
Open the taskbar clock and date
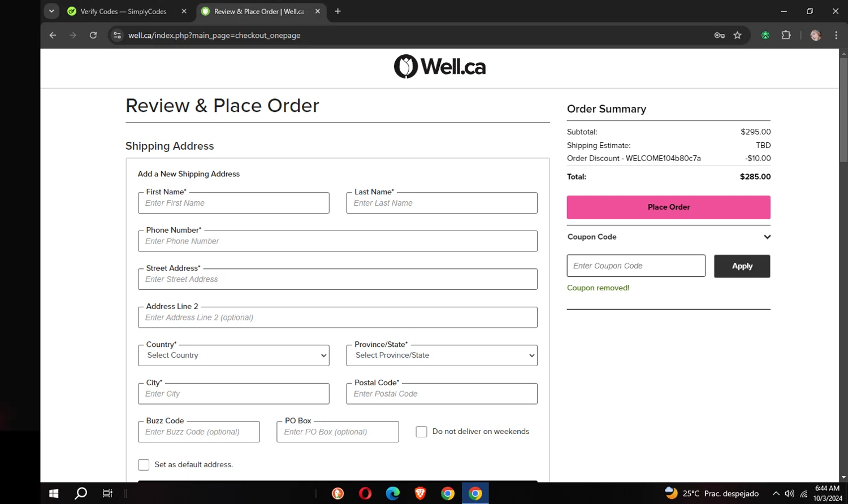pyautogui.click(x=827, y=493)
